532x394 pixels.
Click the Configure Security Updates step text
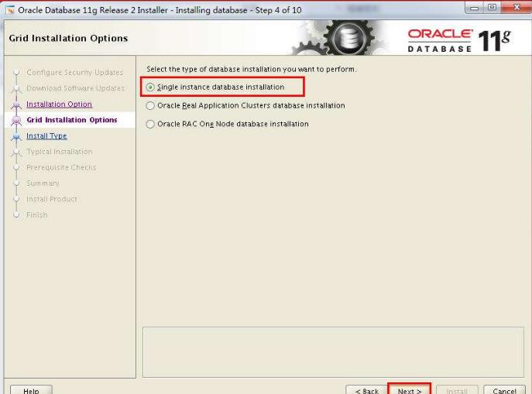[74, 73]
